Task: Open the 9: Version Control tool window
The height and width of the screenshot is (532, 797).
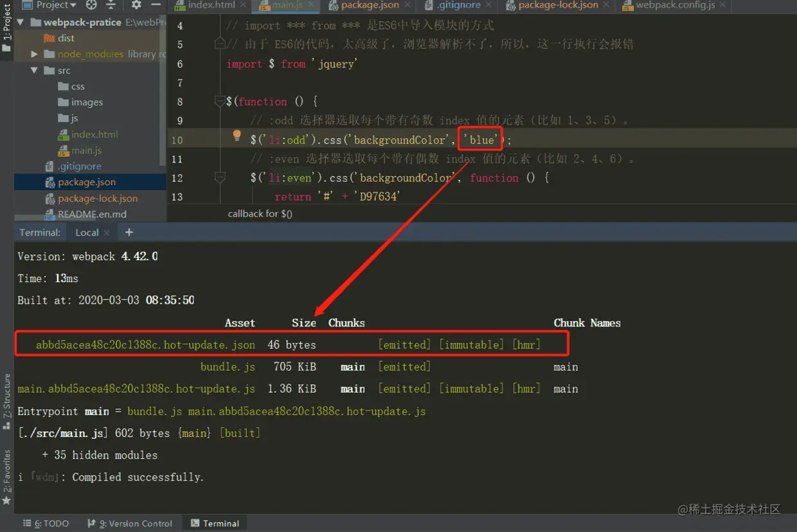Action: tap(129, 523)
